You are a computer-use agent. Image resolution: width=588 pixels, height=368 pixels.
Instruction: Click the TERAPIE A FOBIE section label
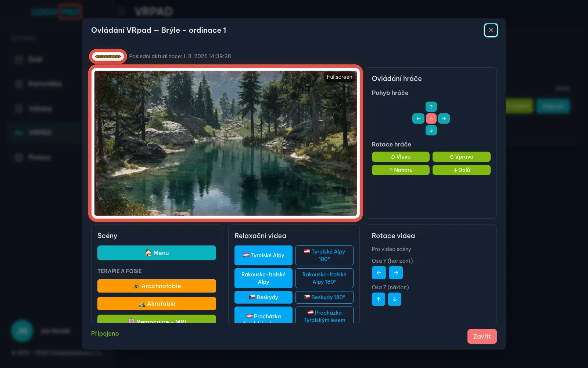[x=119, y=271]
